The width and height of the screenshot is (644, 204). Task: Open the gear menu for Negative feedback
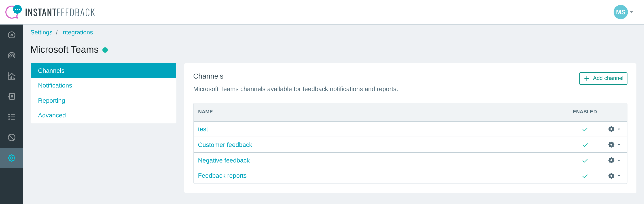(614, 160)
